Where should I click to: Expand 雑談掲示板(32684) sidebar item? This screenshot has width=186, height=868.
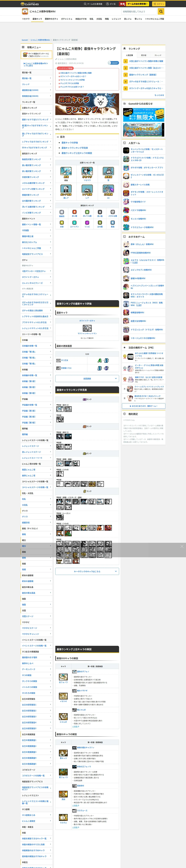coord(37,90)
